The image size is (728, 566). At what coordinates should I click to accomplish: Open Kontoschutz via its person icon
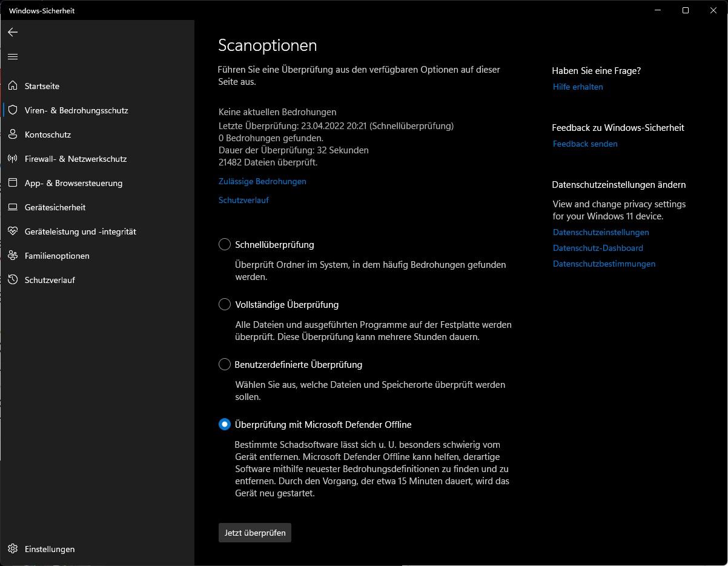[x=13, y=135]
